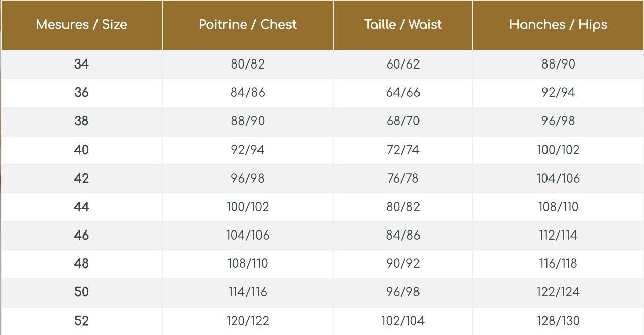Click the Hanches / Hips column header
The width and height of the screenshot is (644, 335).
(558, 25)
